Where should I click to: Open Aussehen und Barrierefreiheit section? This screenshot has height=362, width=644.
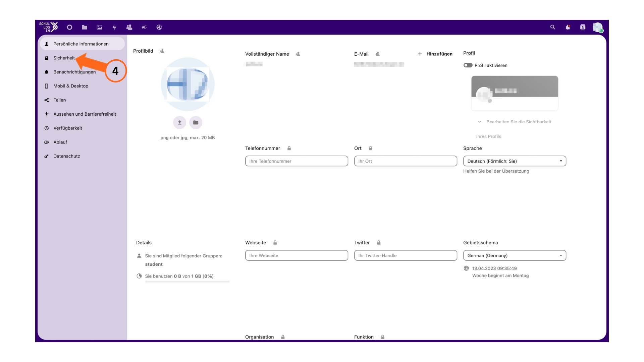(82, 114)
